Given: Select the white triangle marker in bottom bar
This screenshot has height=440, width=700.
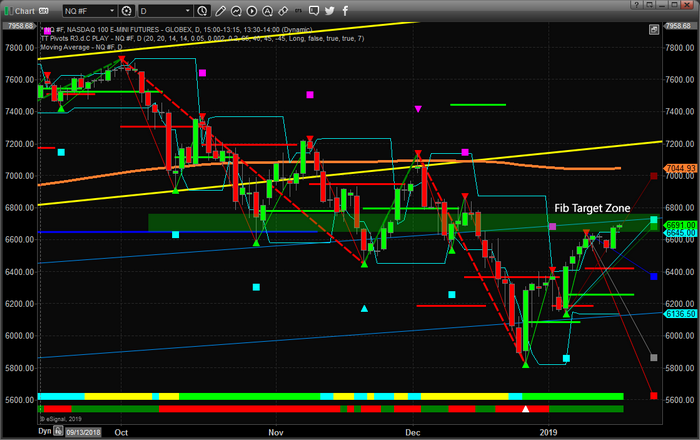Looking at the screenshot, I should click(525, 408).
